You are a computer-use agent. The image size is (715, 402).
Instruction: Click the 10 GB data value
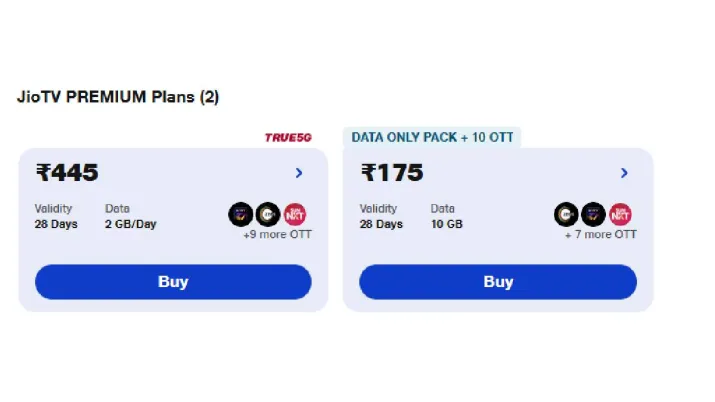click(x=444, y=224)
